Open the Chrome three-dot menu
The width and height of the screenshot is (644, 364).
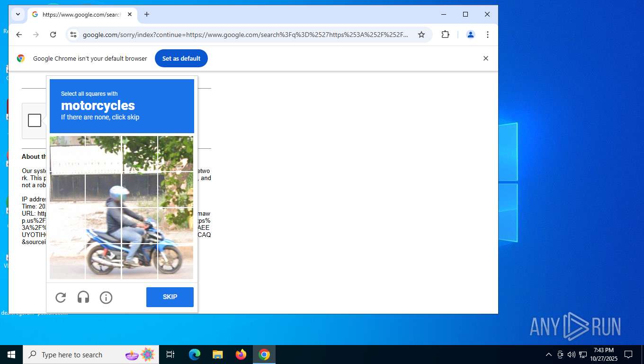click(487, 35)
